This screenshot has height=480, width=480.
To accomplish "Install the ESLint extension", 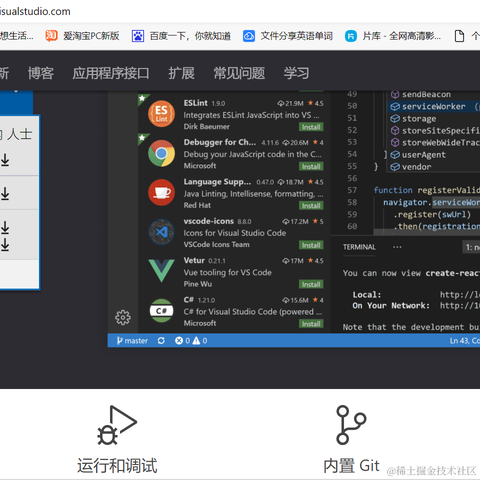I will [x=311, y=127].
